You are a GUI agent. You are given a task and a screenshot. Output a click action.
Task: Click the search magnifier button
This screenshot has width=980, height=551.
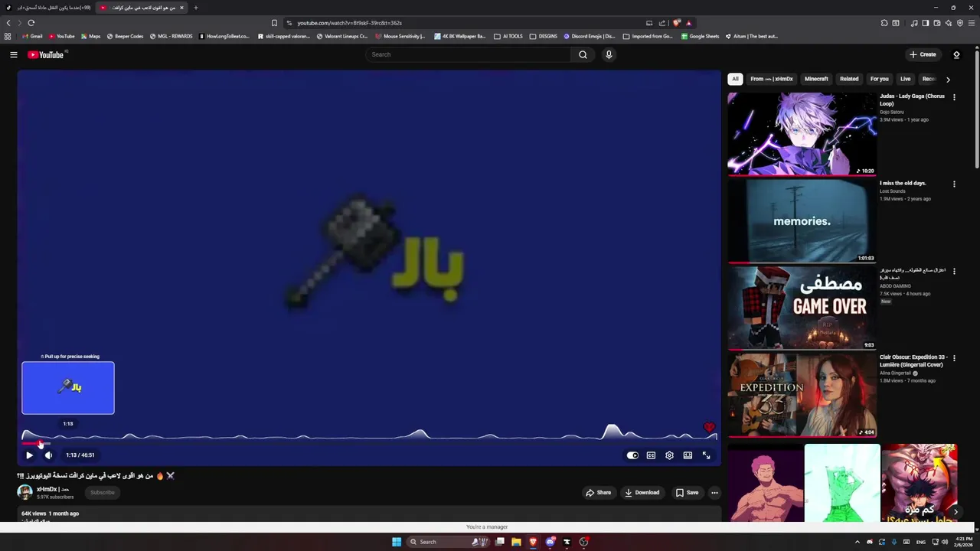click(x=583, y=54)
